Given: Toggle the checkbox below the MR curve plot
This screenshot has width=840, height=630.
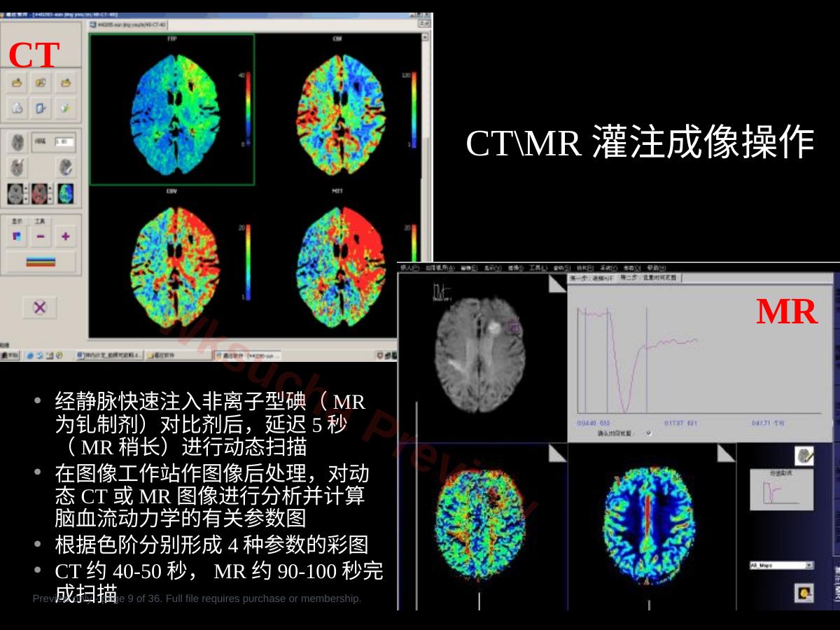Looking at the screenshot, I should (648, 433).
